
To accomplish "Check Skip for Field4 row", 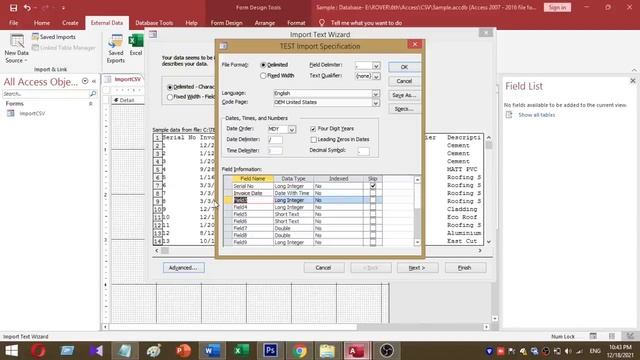I will 373,207.
